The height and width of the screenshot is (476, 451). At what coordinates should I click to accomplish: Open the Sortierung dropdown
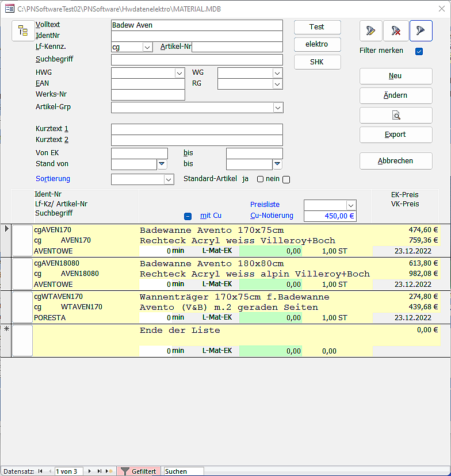(x=169, y=179)
